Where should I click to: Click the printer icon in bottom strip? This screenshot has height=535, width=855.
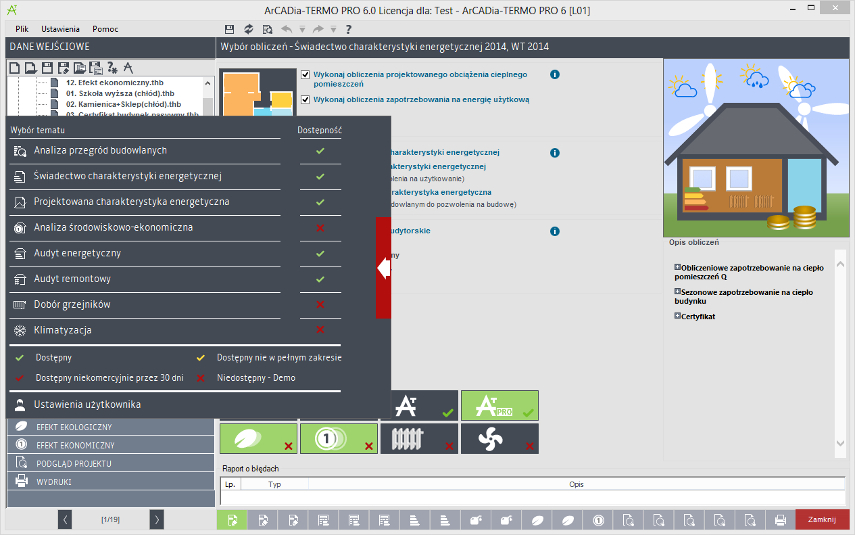[x=780, y=520]
